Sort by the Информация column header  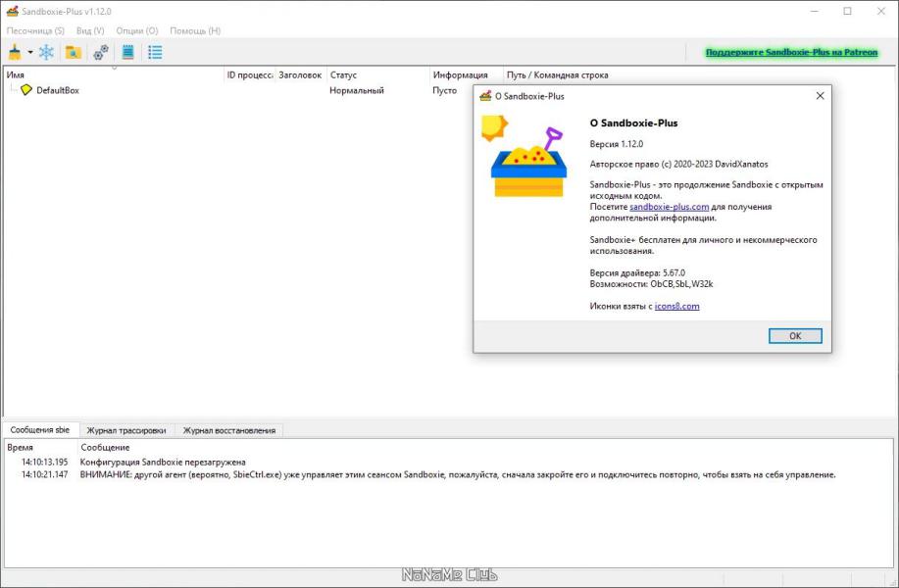[466, 74]
